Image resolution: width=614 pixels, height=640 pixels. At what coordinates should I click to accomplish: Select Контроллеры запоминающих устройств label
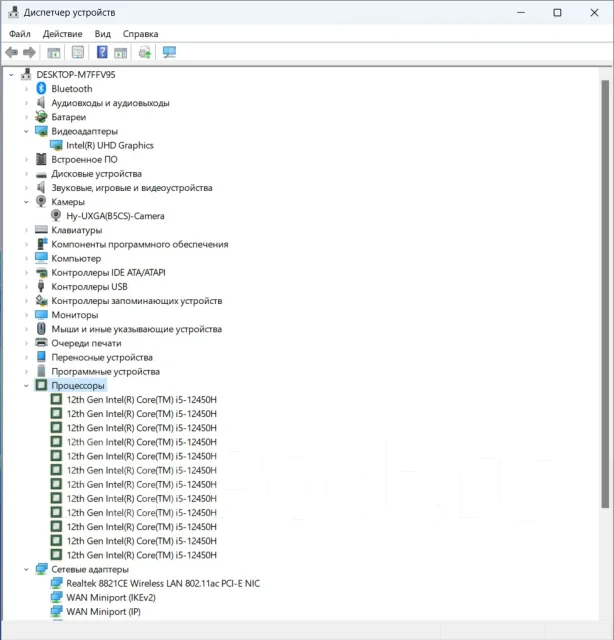click(137, 301)
